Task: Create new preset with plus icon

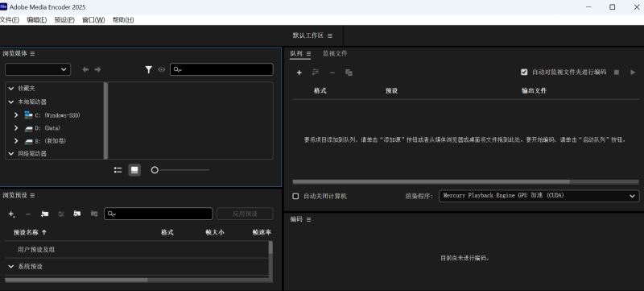Action: (11, 214)
